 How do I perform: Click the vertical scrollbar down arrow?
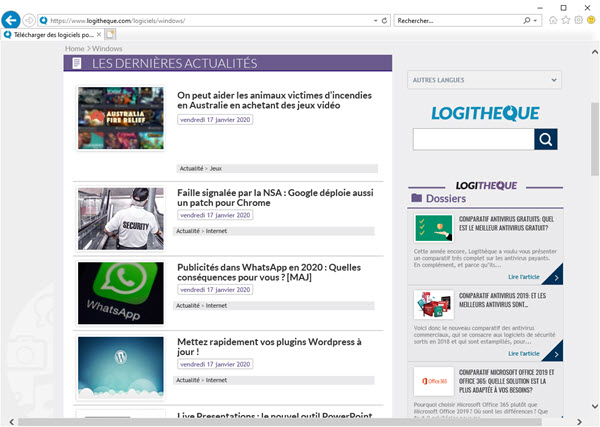595,406
